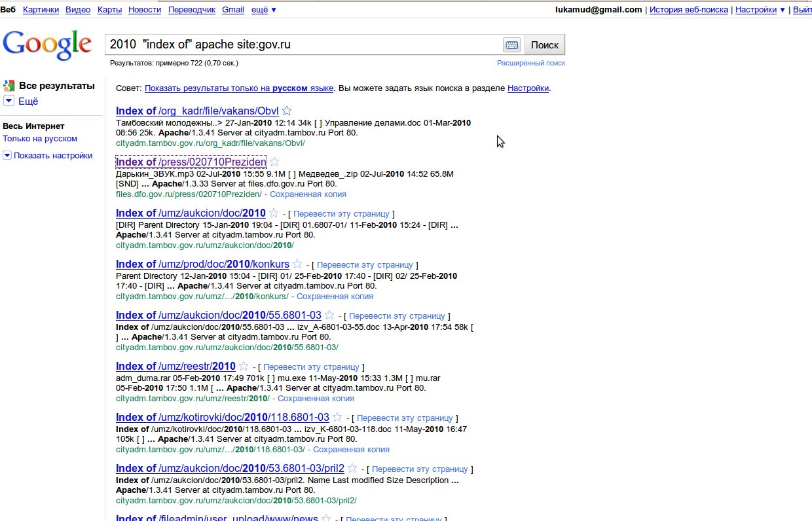The height and width of the screenshot is (521, 812).
Task: Open 'Расширенный поиск' link
Action: pos(531,63)
